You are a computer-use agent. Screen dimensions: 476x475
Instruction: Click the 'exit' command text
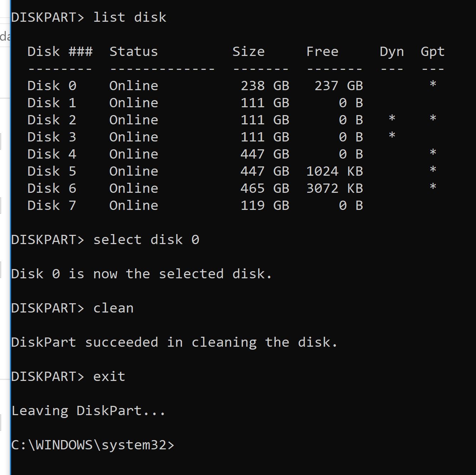coord(109,376)
